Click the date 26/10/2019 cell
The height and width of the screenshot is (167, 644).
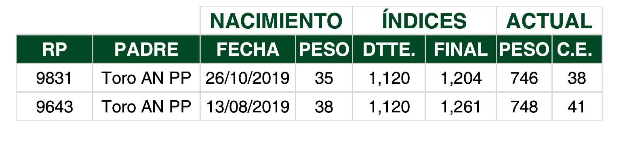[x=248, y=78]
